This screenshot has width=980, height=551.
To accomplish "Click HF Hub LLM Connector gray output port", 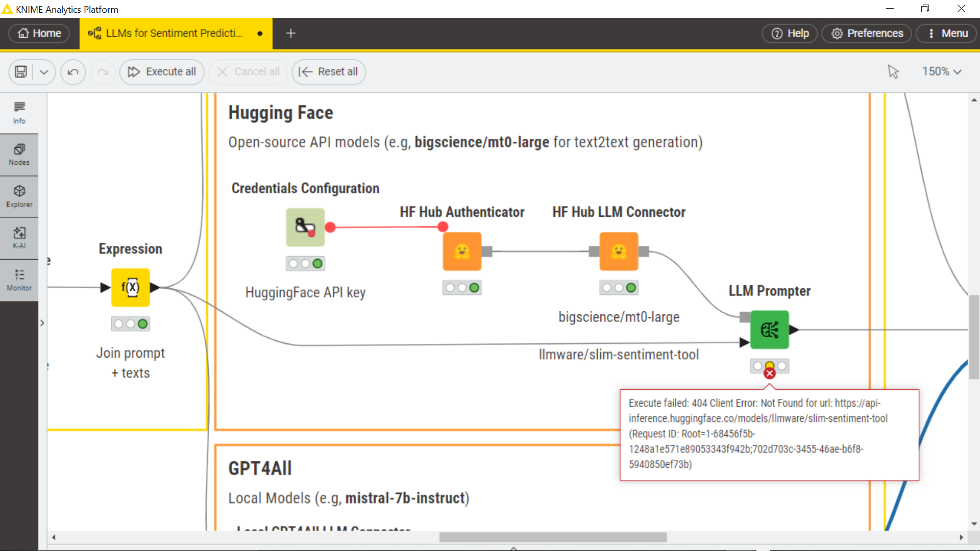I will click(x=644, y=252).
